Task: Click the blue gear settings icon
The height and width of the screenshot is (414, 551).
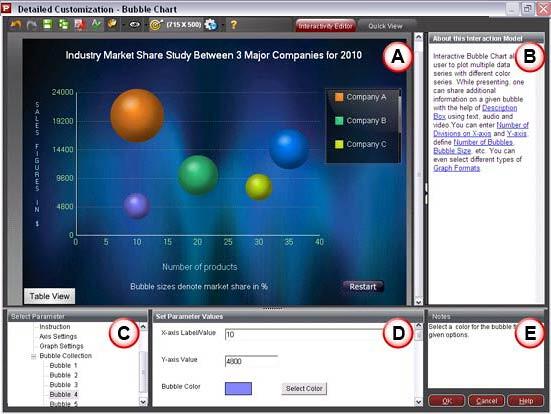Action: click(211, 25)
